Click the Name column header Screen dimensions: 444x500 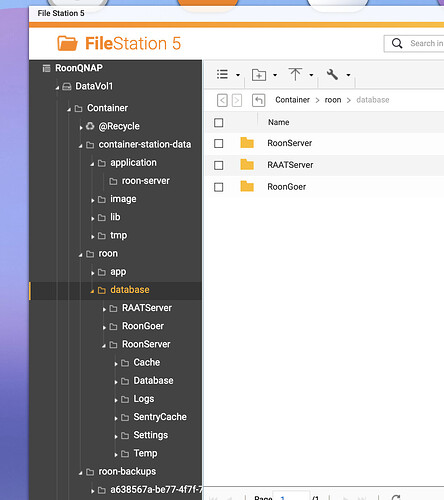tap(279, 122)
